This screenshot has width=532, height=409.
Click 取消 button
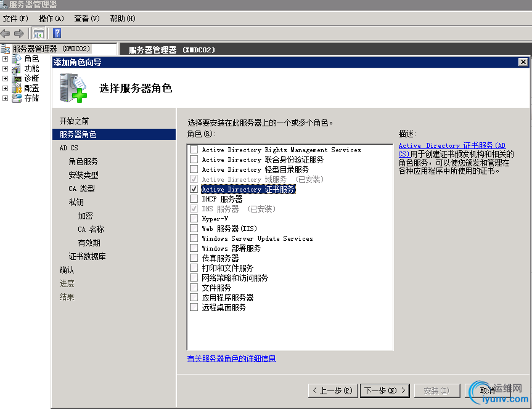(488, 391)
